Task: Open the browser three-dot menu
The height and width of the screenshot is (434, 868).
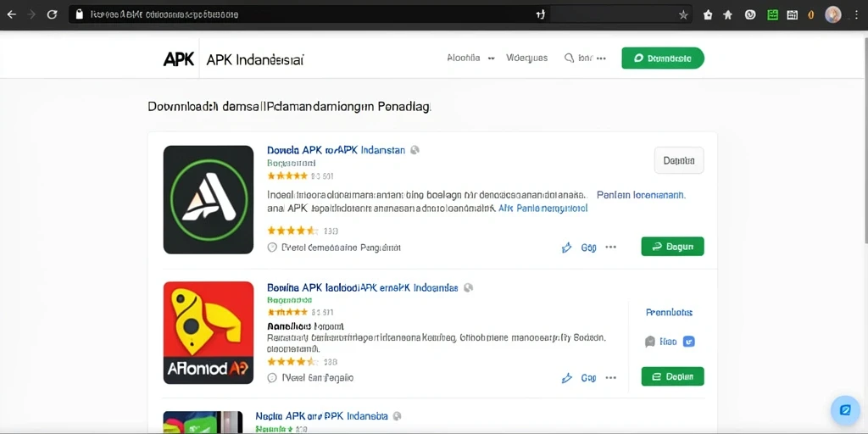Action: point(856,15)
